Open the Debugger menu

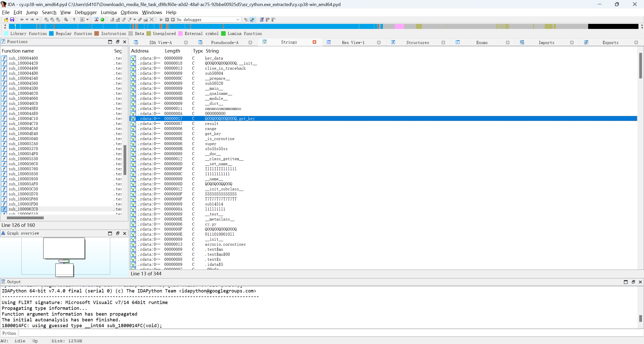86,12
